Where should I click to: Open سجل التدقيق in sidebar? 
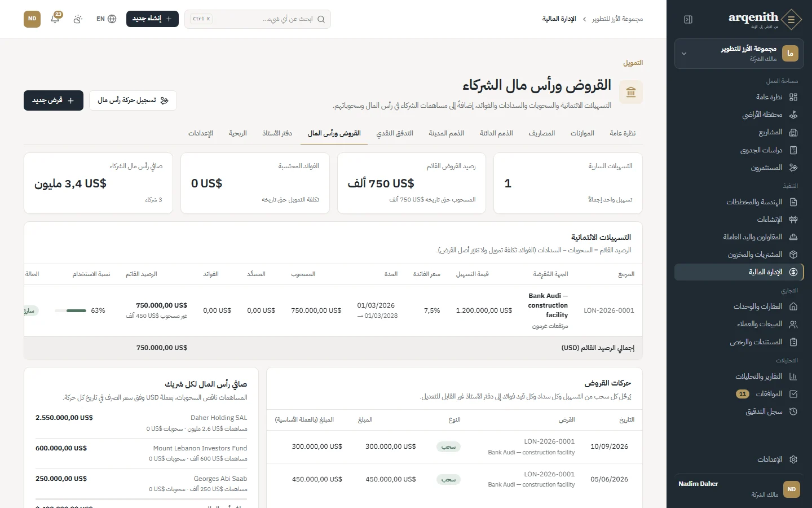coord(739,411)
